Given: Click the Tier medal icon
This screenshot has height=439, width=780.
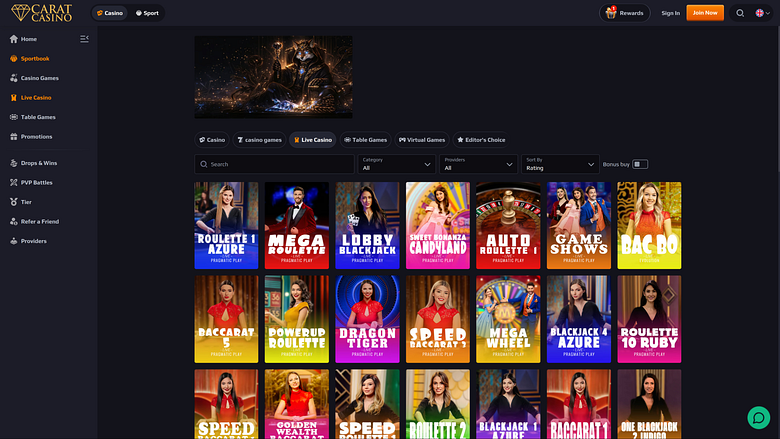Looking at the screenshot, I should point(13,202).
